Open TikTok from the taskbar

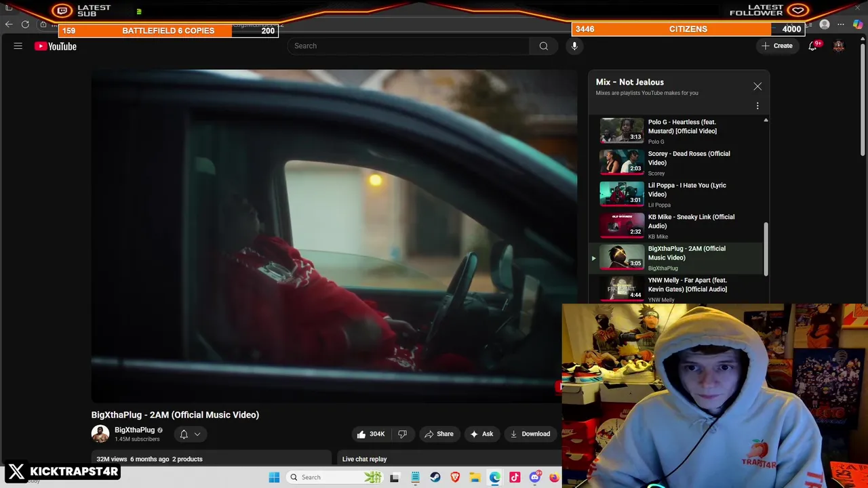point(515,477)
